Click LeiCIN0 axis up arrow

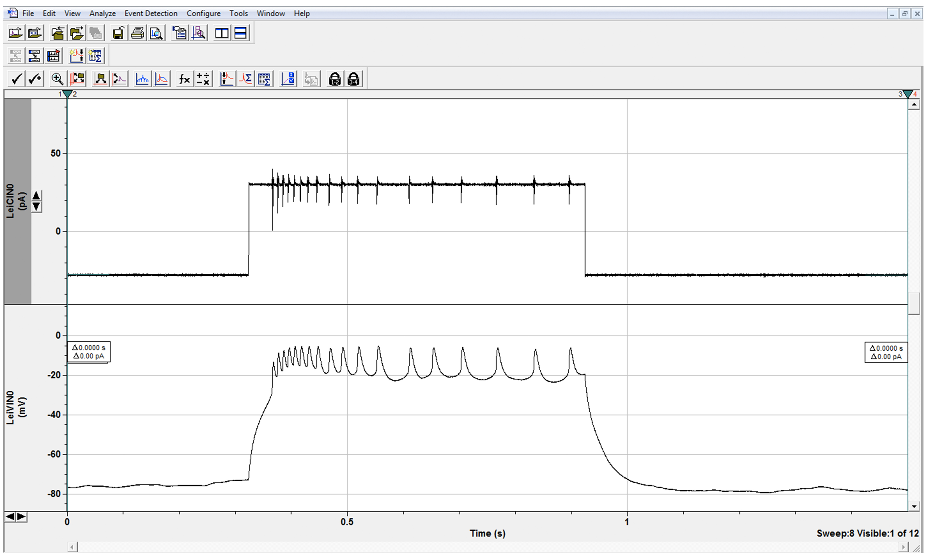(x=36, y=196)
